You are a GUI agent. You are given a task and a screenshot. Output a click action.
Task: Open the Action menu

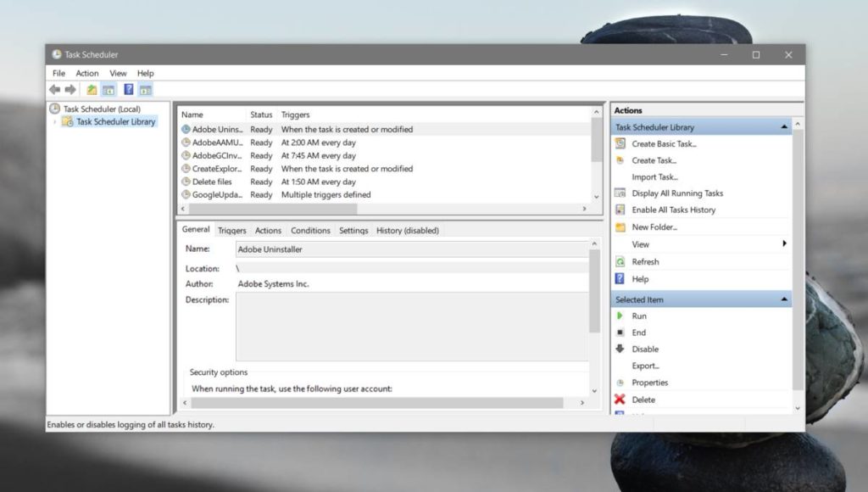click(87, 73)
